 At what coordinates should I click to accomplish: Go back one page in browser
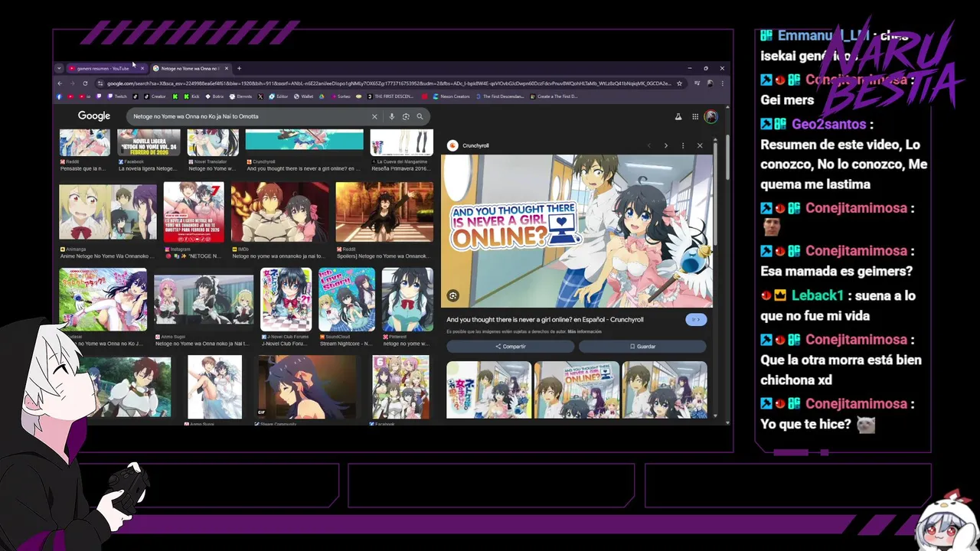60,83
